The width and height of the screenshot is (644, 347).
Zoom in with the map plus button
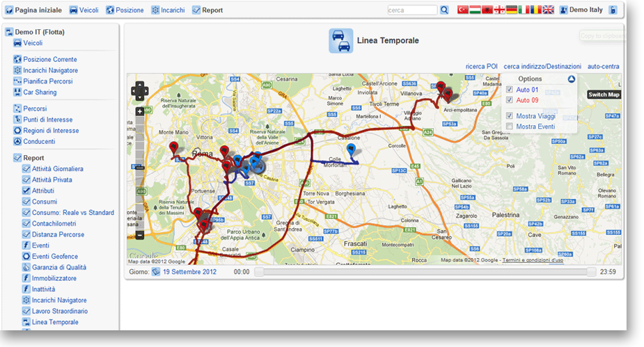[140, 111]
